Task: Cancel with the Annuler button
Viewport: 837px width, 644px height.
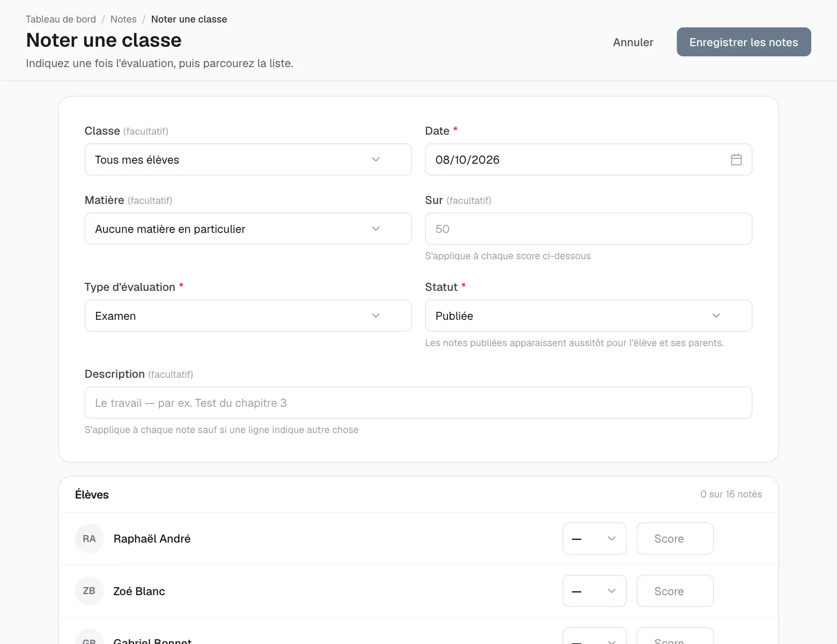Action: click(633, 42)
